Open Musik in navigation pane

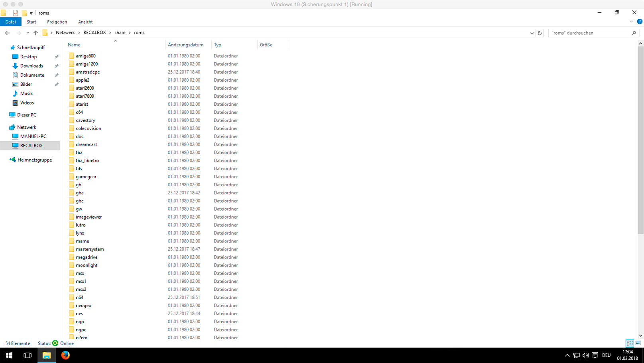click(26, 93)
